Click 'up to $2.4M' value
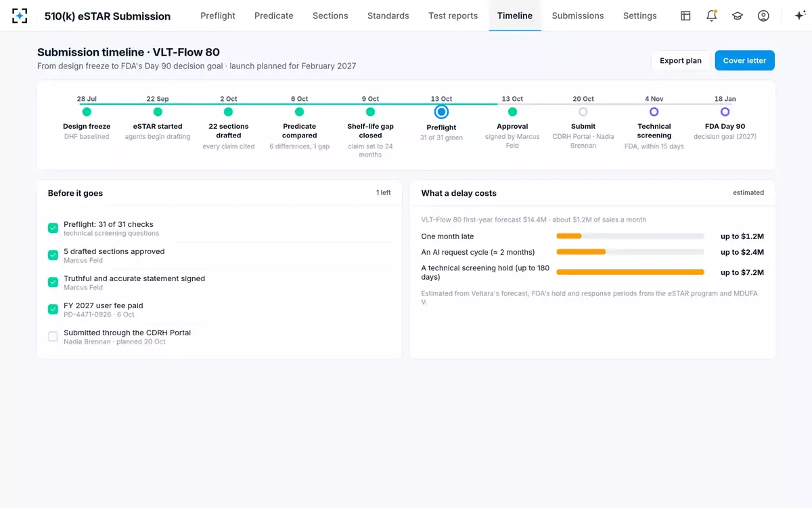Screen dimensions: 812x508 click(742, 252)
